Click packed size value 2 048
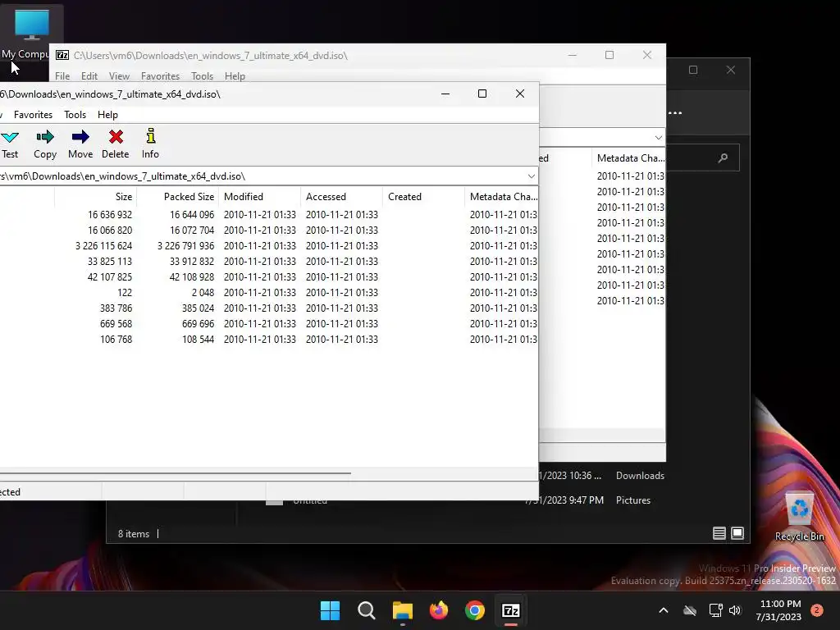This screenshot has width=840, height=630. click(x=203, y=293)
